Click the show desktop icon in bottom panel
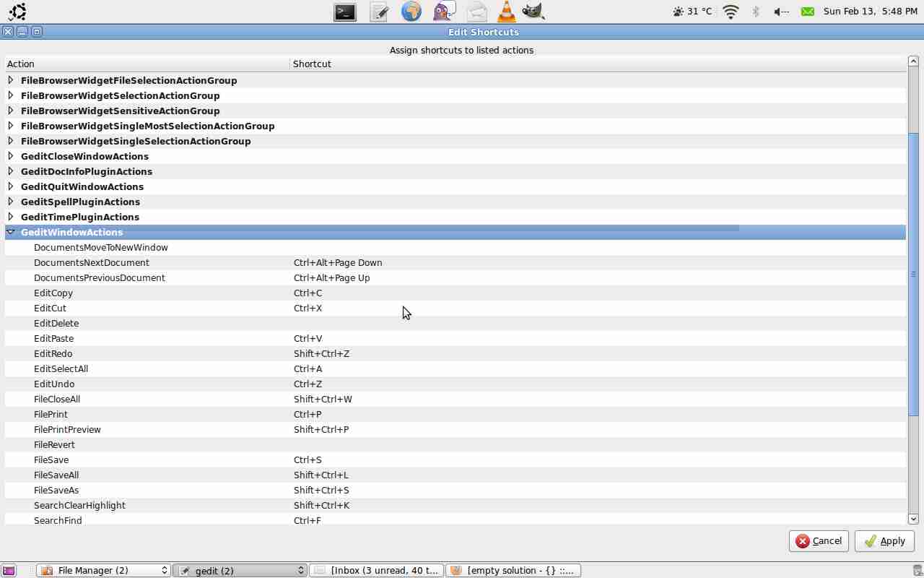 point(9,571)
